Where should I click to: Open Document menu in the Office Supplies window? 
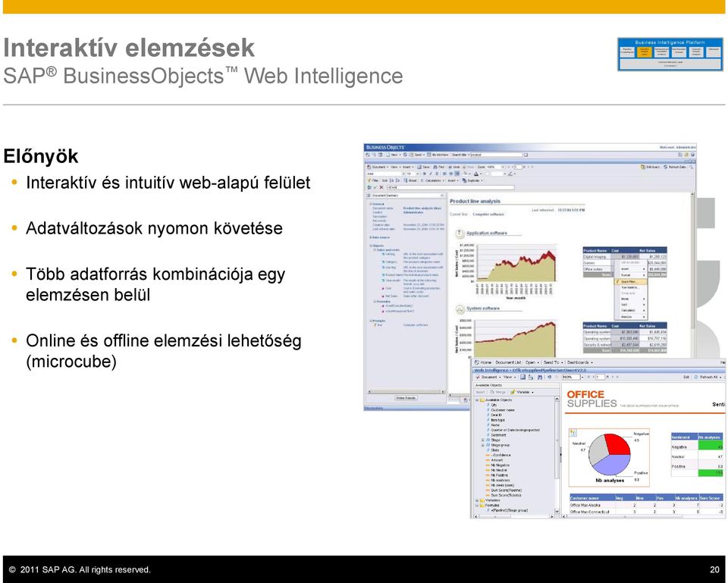tap(488, 378)
